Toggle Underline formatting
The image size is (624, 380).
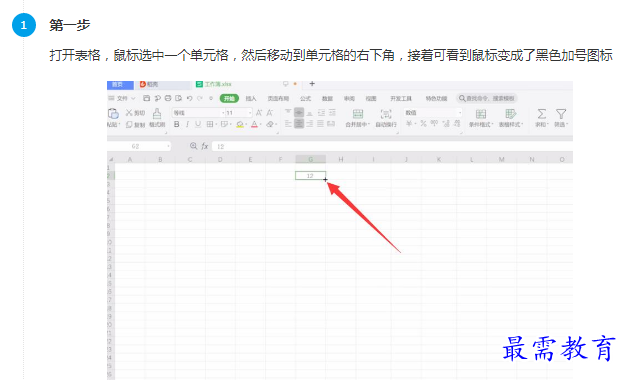click(198, 124)
